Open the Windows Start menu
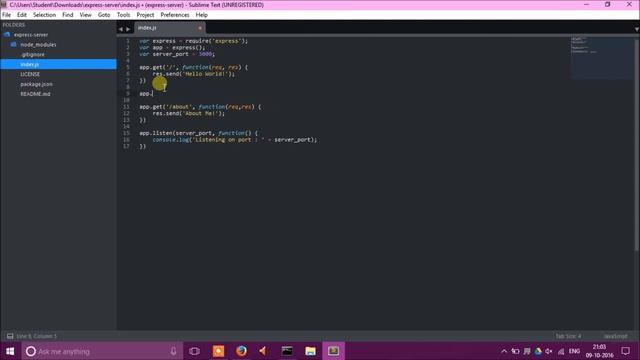The width and height of the screenshot is (640, 360). pyautogui.click(x=10, y=351)
